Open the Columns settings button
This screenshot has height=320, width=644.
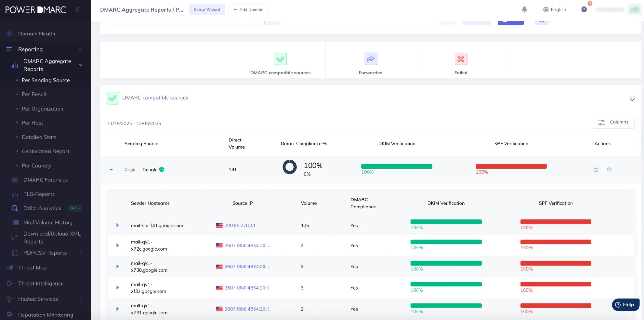[x=613, y=122]
